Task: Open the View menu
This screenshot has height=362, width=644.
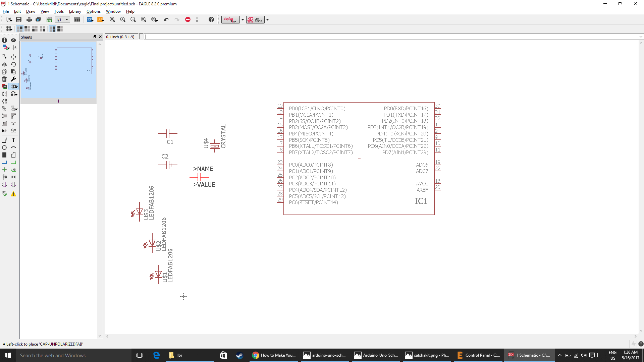Action: pos(45,11)
